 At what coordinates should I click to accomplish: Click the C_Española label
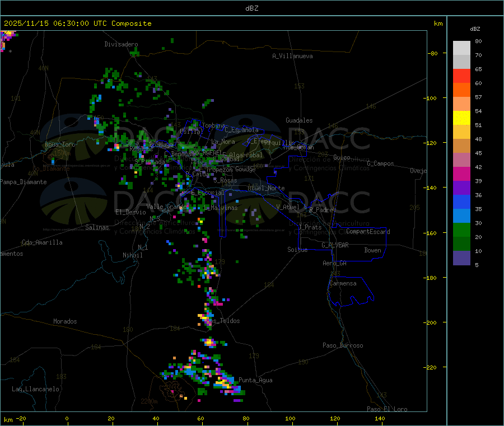coord(242,130)
